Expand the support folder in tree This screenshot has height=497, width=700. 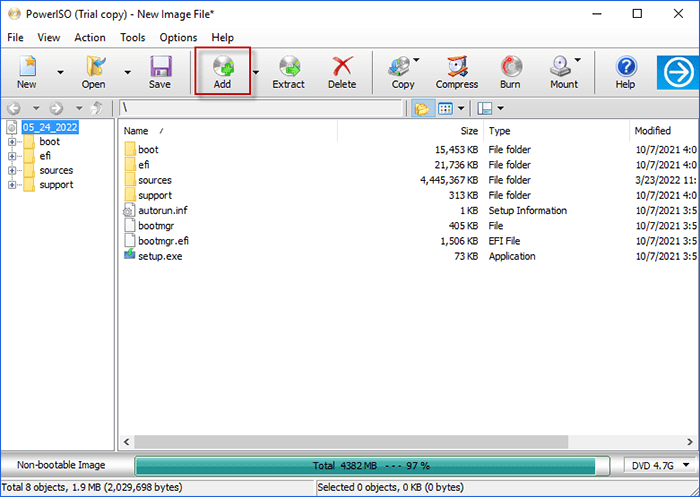(12, 185)
